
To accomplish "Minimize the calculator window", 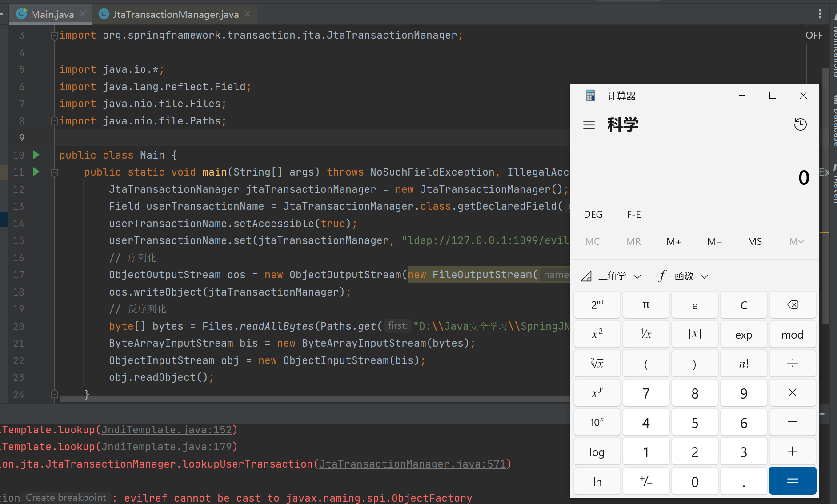I will click(742, 96).
